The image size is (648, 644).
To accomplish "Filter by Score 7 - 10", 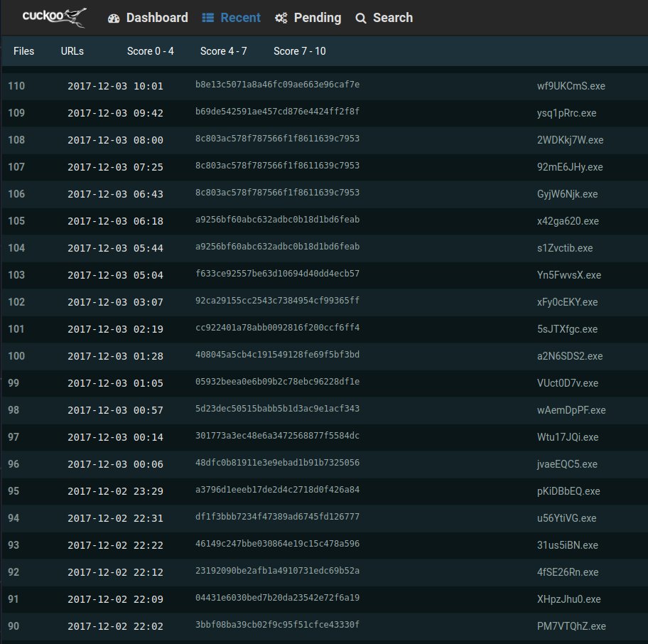I will pyautogui.click(x=300, y=51).
